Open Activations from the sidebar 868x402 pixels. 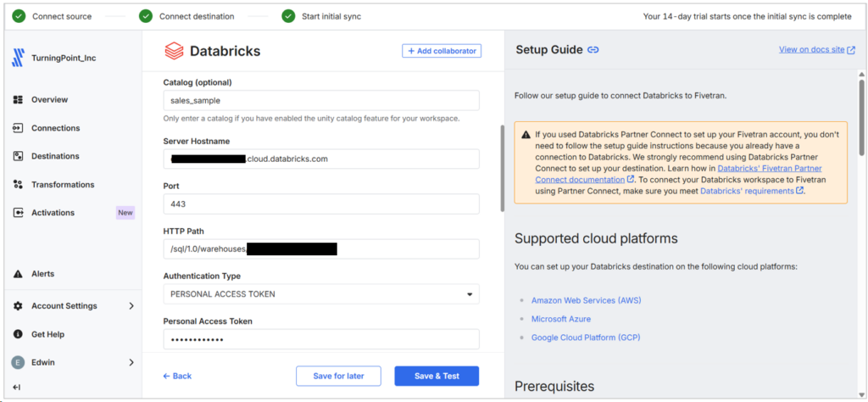(x=53, y=213)
